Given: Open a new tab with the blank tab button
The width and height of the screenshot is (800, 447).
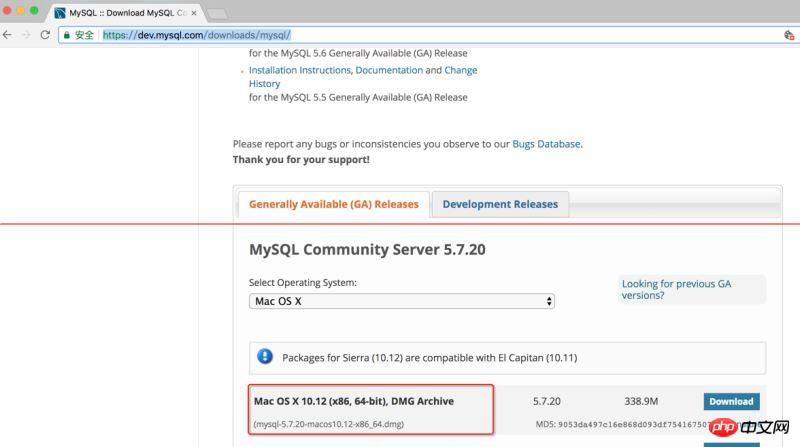Looking at the screenshot, I should pyautogui.click(x=218, y=14).
